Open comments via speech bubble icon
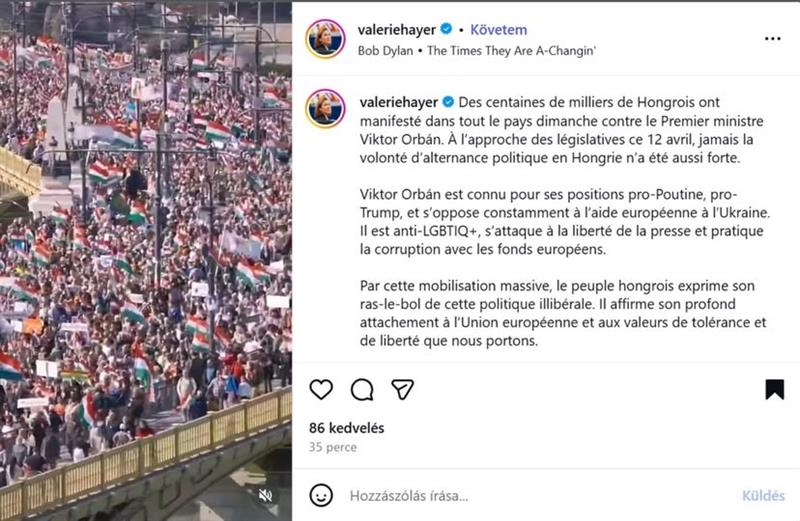Viewport: 800px width, 521px height. [x=362, y=390]
